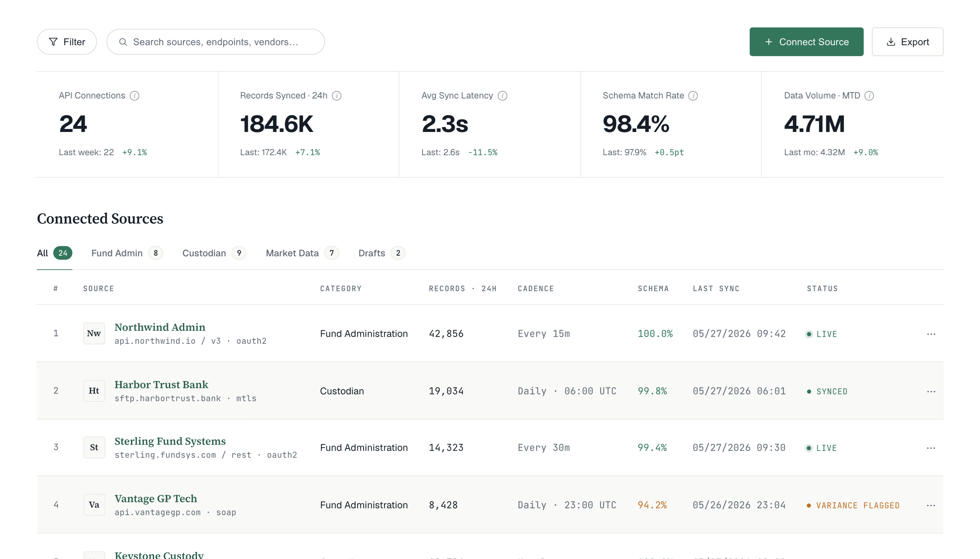This screenshot has height=559, width=980.
Task: Open the Northwind Admin source link
Action: coord(160,327)
